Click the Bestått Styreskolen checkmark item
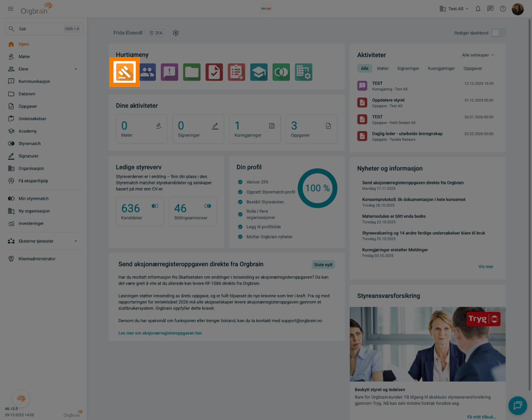Image resolution: width=532 pixels, height=420 pixels. pyautogui.click(x=261, y=202)
